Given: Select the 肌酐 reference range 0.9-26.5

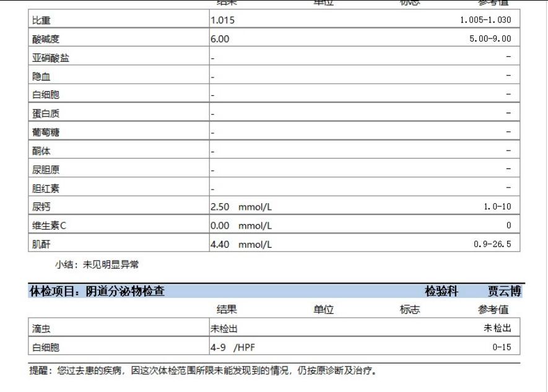Looking at the screenshot, I should point(492,245).
